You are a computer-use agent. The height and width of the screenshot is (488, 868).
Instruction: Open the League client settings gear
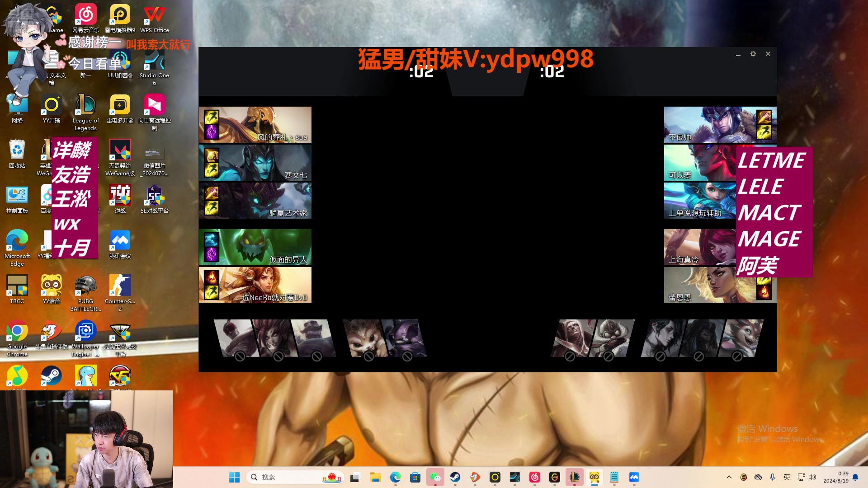point(753,54)
